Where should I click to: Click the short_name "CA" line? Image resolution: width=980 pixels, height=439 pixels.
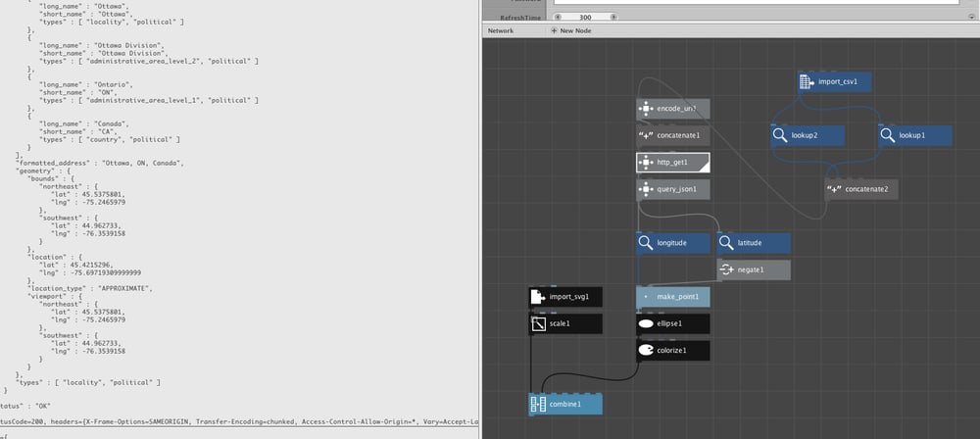point(76,132)
